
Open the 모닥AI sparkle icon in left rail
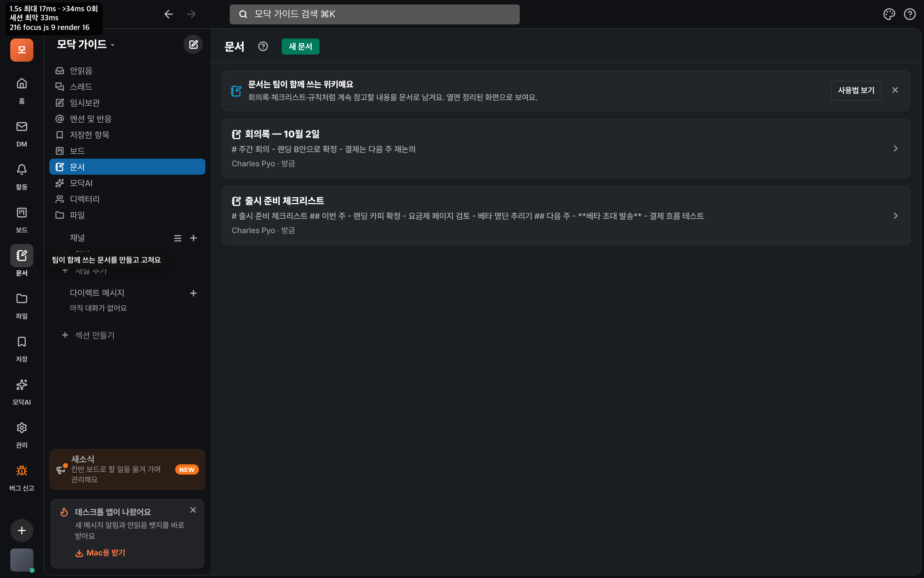pos(22,385)
